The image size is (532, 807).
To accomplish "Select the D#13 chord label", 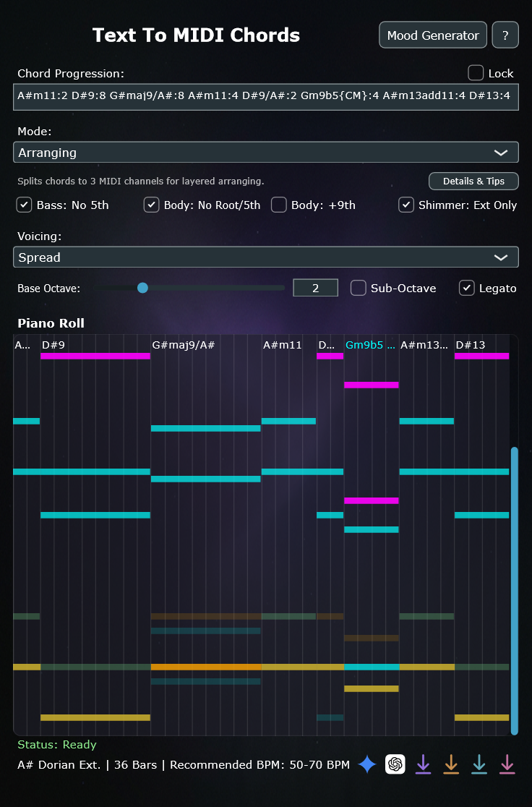I will [x=471, y=345].
